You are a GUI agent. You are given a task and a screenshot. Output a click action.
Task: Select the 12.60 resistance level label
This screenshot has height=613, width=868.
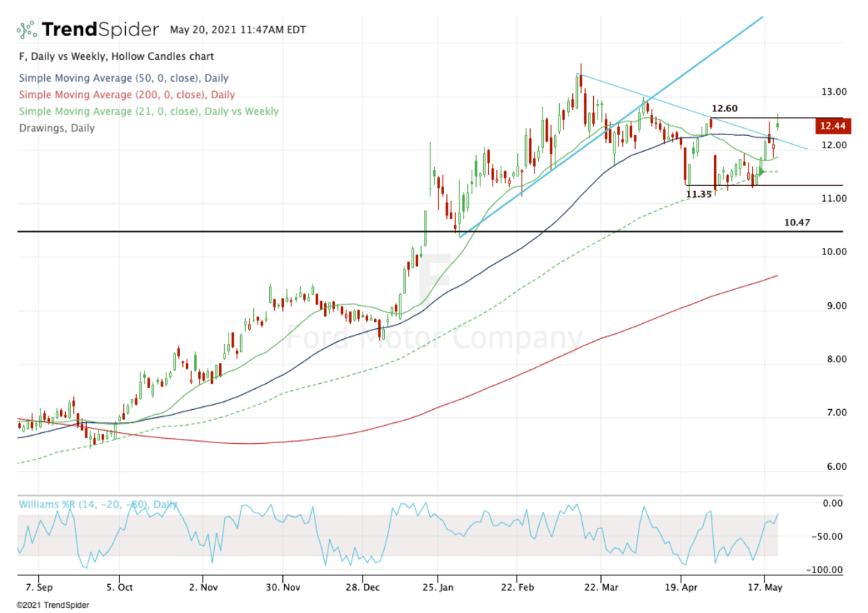point(724,108)
